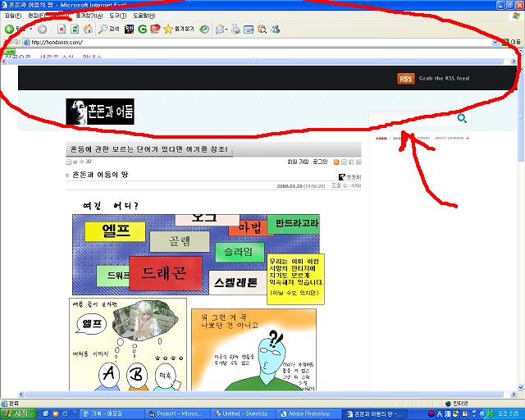Refresh the page with green arrows icon

75,30
